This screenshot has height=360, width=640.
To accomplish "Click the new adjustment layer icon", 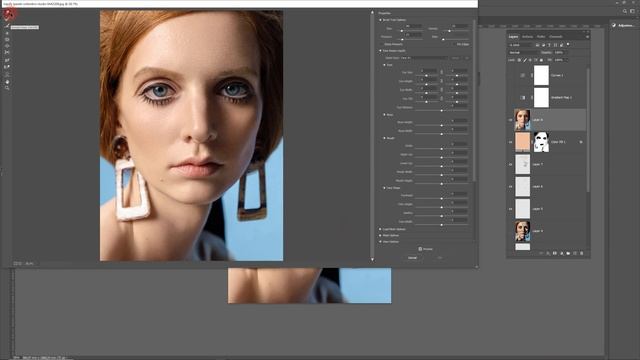I will pos(562,253).
